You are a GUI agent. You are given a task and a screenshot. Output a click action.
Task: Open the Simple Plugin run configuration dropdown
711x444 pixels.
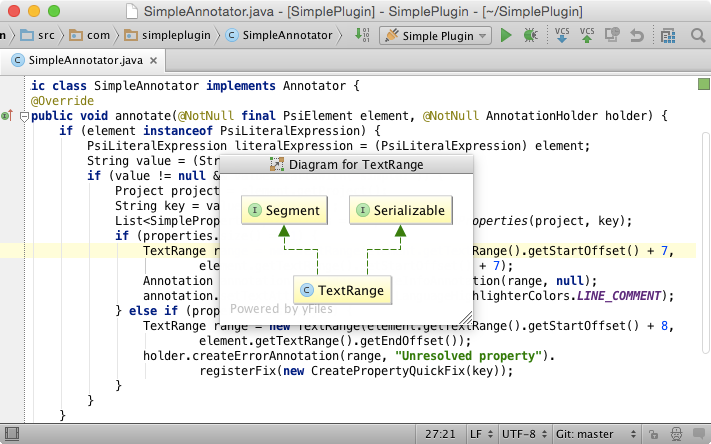point(435,35)
